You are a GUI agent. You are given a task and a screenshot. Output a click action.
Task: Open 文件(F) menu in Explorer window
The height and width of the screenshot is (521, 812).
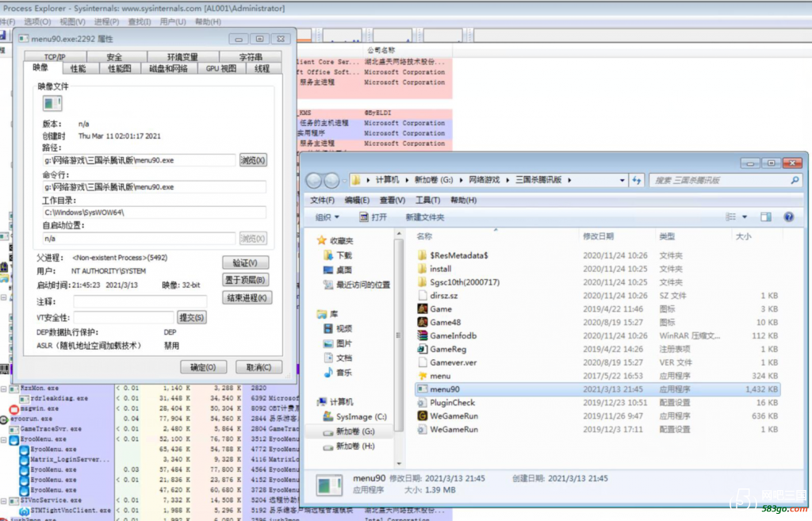322,201
